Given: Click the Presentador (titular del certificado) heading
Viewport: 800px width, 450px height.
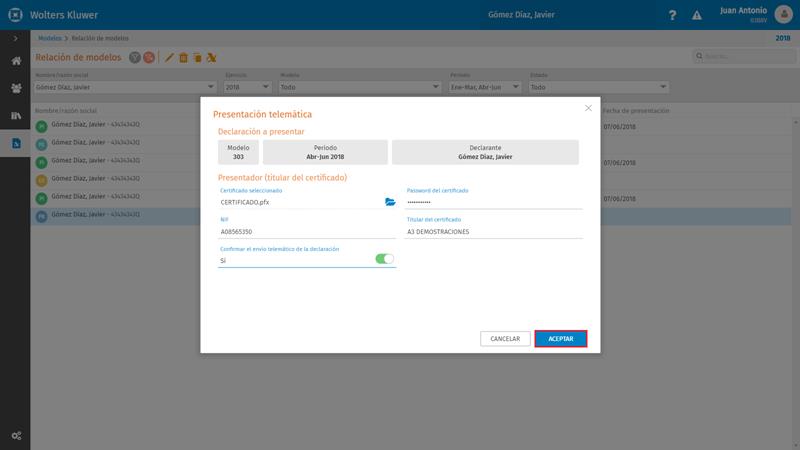Looking at the screenshot, I should 282,178.
